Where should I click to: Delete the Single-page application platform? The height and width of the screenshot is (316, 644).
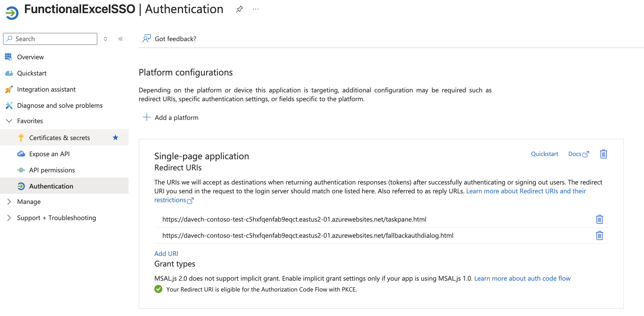[x=603, y=154]
